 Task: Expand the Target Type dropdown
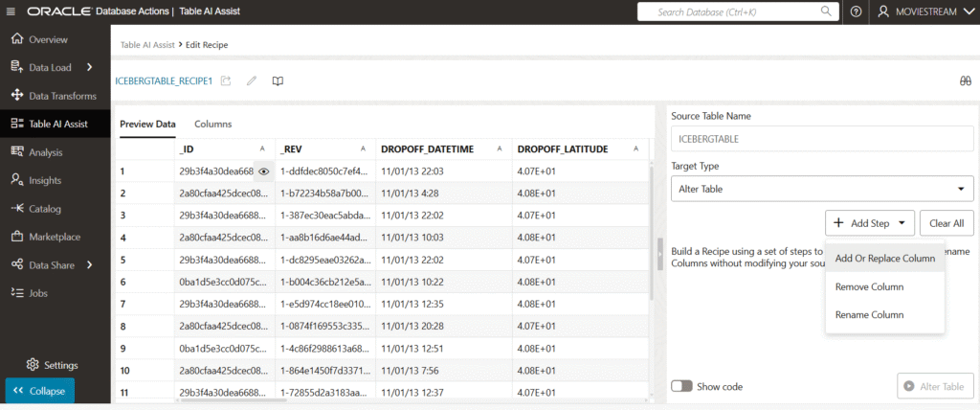pyautogui.click(x=822, y=189)
